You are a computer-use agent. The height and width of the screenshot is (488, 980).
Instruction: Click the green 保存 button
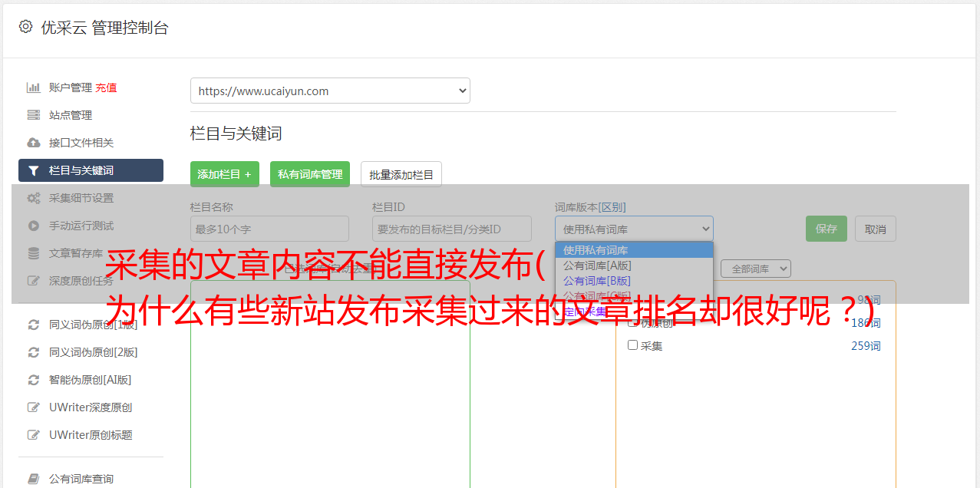pyautogui.click(x=827, y=229)
